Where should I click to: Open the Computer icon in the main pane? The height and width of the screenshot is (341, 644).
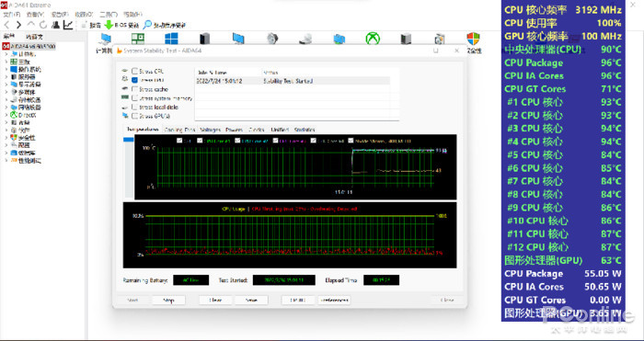coord(105,39)
